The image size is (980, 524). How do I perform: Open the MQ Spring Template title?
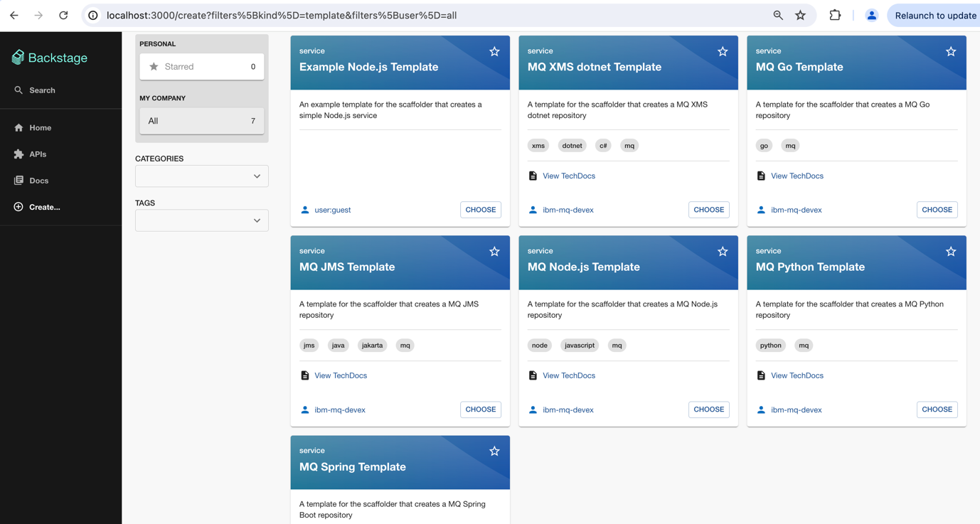(x=353, y=467)
